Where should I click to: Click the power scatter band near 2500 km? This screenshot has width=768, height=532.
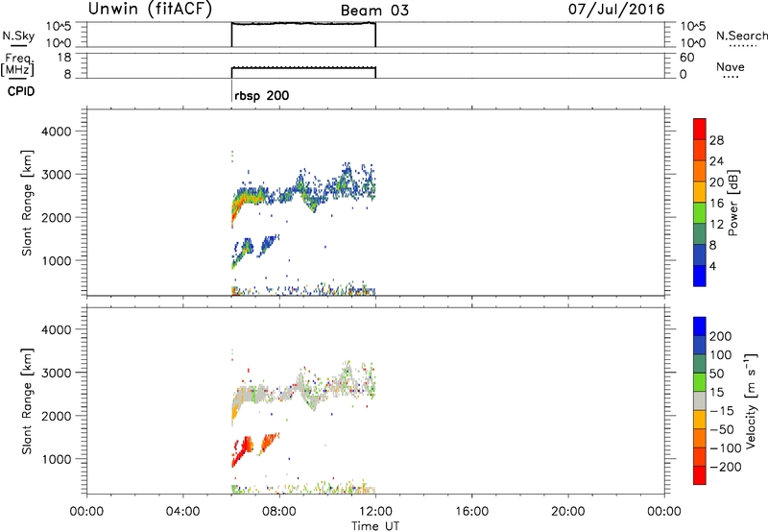coord(303,194)
